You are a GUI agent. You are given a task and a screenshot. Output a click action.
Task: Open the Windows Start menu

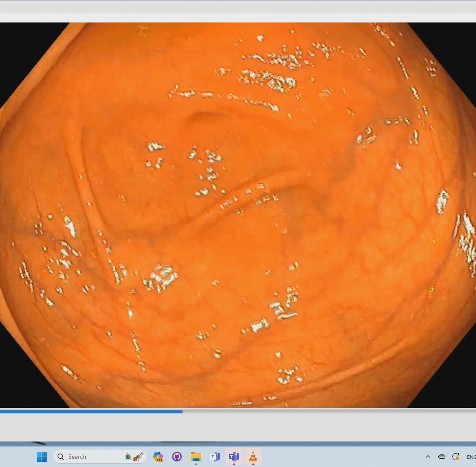(42, 457)
